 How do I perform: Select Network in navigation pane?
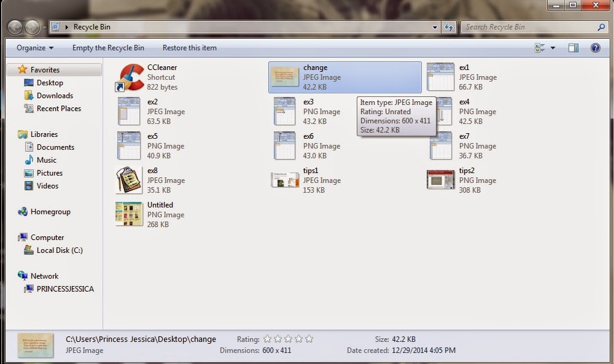coord(44,276)
